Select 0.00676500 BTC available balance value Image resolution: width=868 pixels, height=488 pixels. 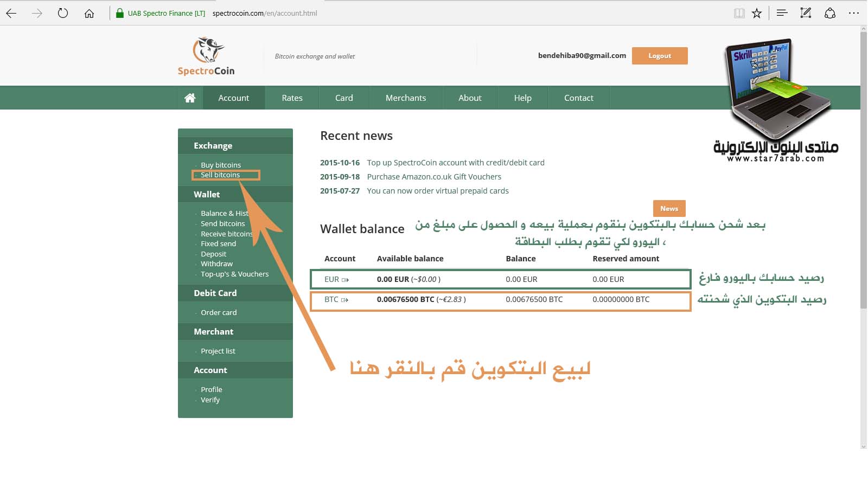406,299
